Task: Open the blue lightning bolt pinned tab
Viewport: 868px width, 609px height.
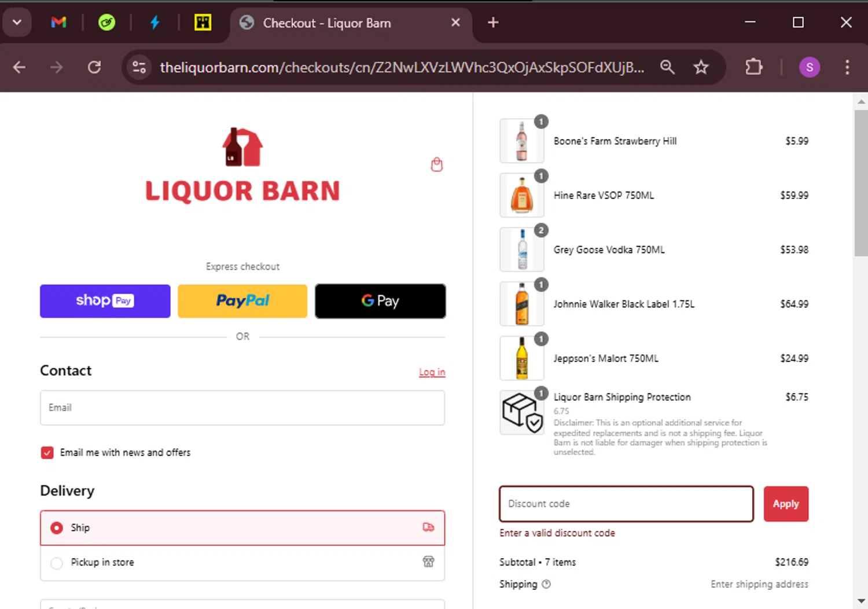Action: point(155,23)
